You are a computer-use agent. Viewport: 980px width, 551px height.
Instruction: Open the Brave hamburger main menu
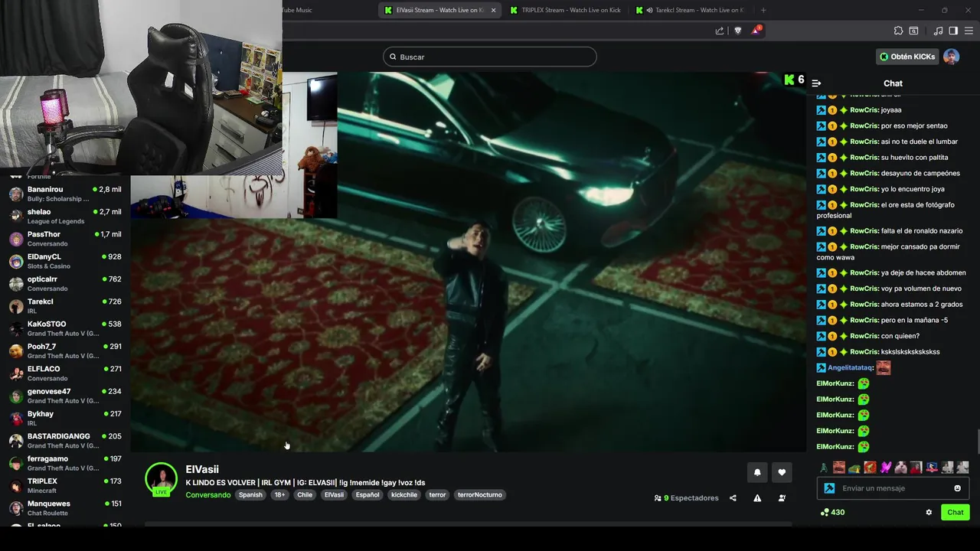point(969,31)
